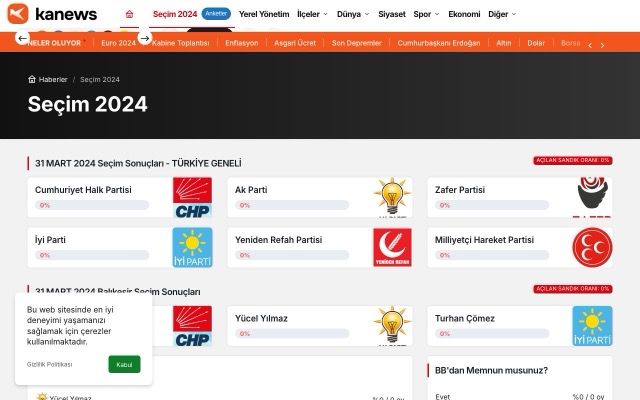Viewport: 640px width, 400px height.
Task: Click Turhan Çömez vote progress bar
Action: [492, 333]
